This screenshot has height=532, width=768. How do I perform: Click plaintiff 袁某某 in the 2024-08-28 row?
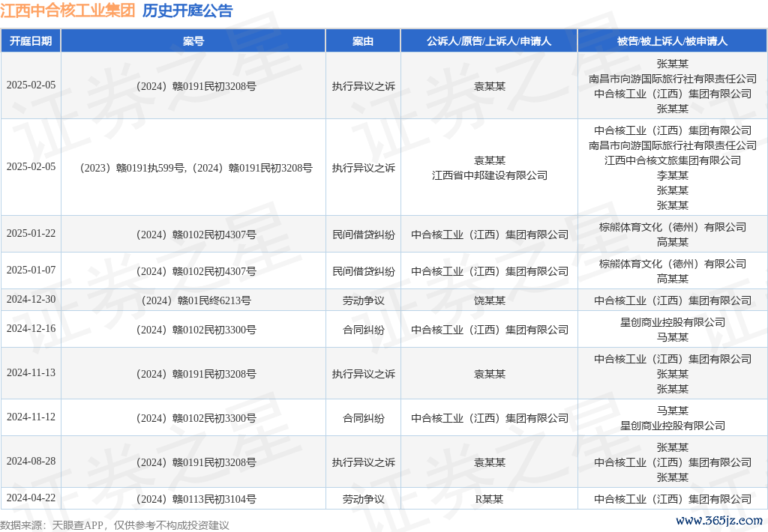tap(489, 462)
